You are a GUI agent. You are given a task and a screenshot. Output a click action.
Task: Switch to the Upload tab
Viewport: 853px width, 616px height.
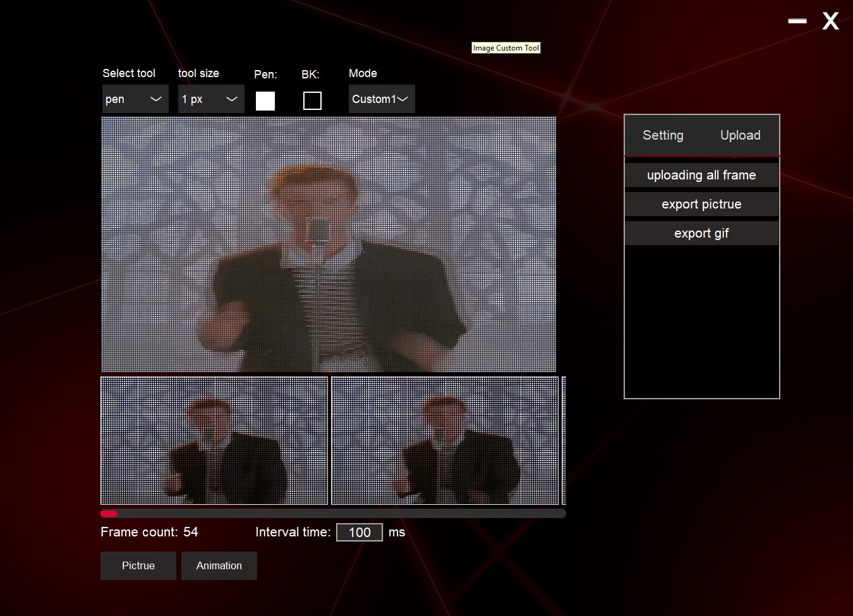point(741,135)
